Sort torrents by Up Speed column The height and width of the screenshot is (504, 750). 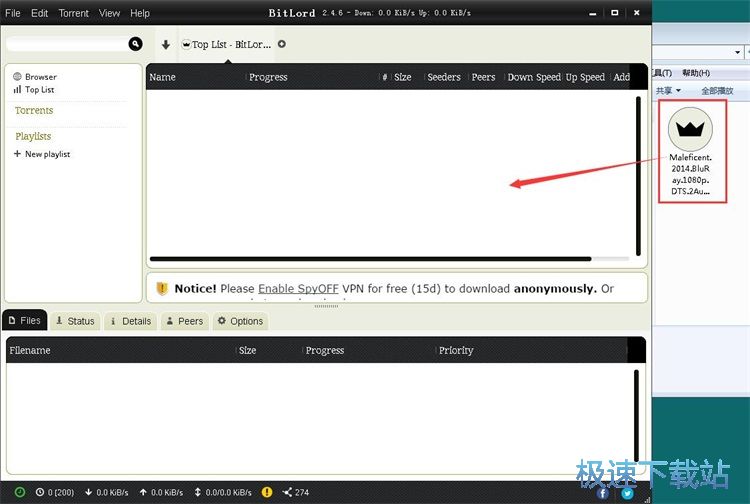[585, 77]
